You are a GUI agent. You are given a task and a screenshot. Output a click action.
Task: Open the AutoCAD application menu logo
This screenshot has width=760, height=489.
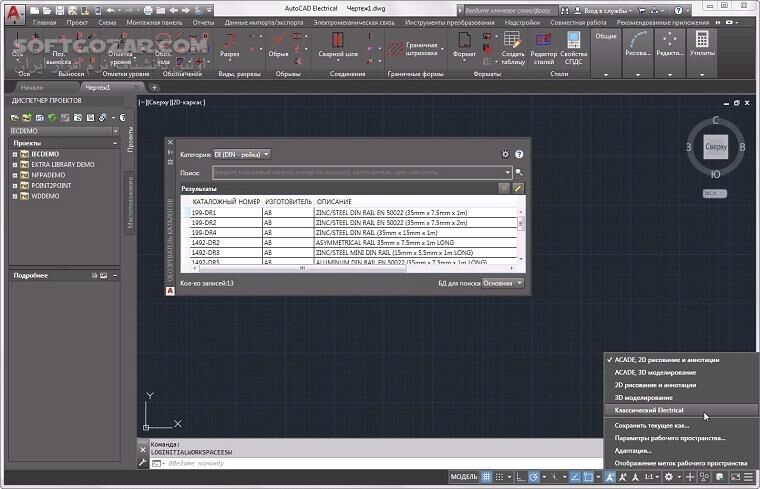15,13
